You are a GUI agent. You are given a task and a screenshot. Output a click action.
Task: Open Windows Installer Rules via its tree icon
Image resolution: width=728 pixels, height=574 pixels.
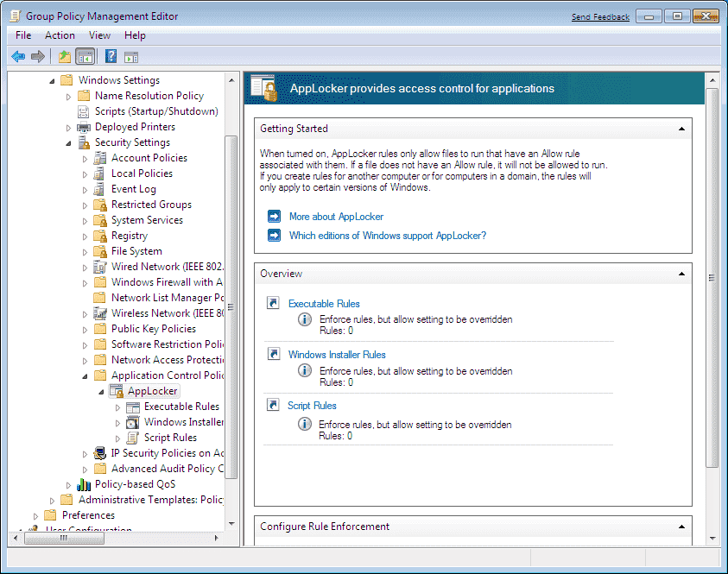131,421
